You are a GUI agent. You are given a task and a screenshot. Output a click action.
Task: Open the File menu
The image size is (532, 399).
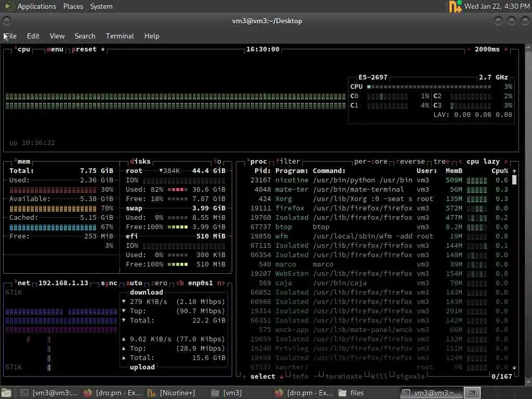10,36
